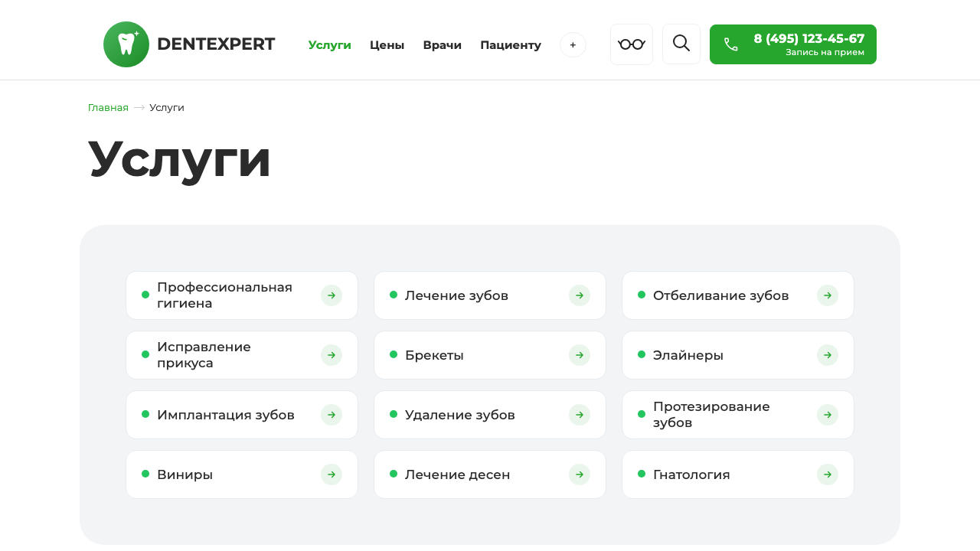The image size is (980, 551).
Task: Open the Пациенту menu item
Action: tap(511, 45)
